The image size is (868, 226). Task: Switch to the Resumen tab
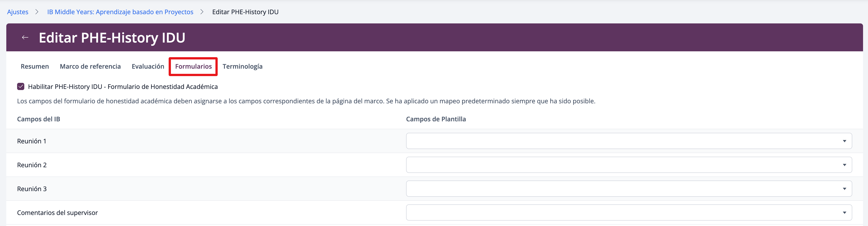35,66
